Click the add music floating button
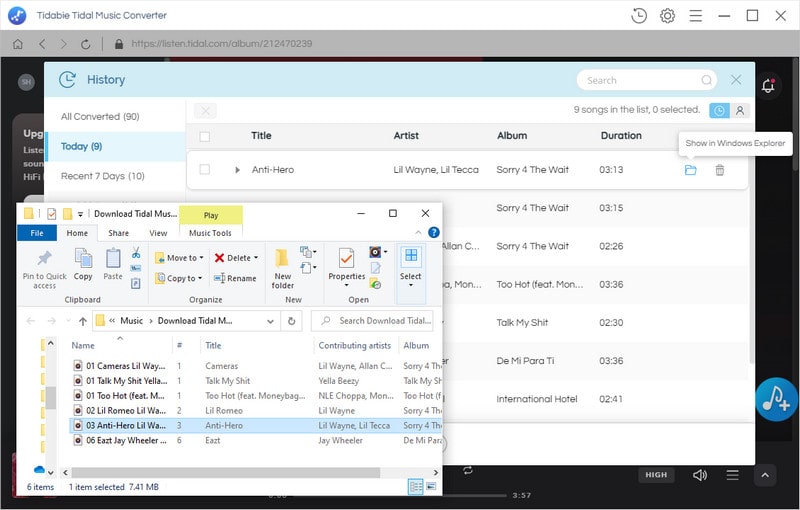This screenshot has width=800, height=510. tap(776, 399)
